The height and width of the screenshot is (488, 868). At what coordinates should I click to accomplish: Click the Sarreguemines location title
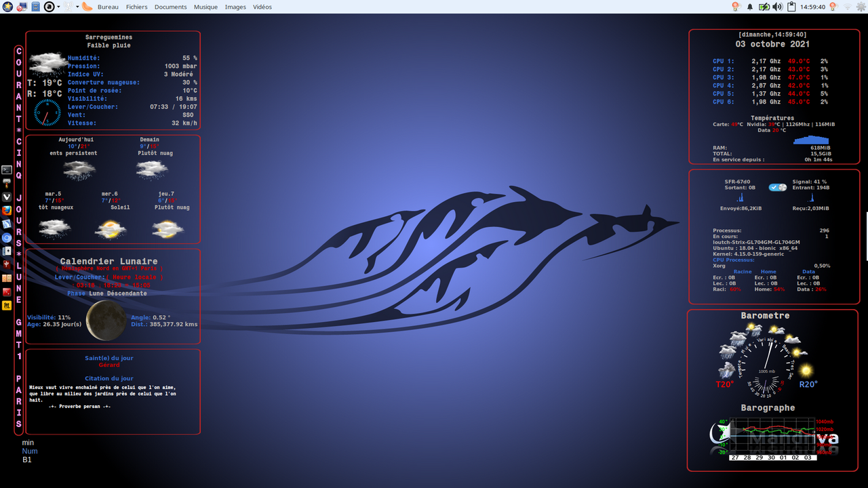[x=108, y=37]
